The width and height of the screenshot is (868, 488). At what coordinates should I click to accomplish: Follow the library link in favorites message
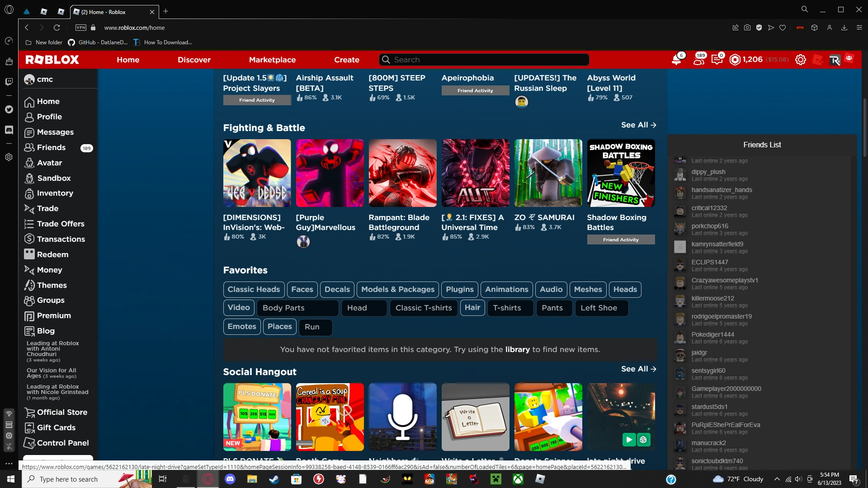(517, 349)
